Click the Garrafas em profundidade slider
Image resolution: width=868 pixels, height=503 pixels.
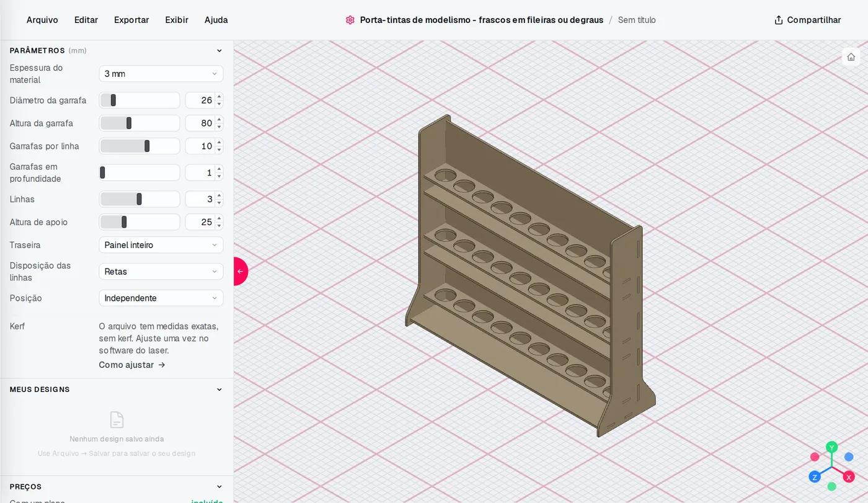point(139,172)
